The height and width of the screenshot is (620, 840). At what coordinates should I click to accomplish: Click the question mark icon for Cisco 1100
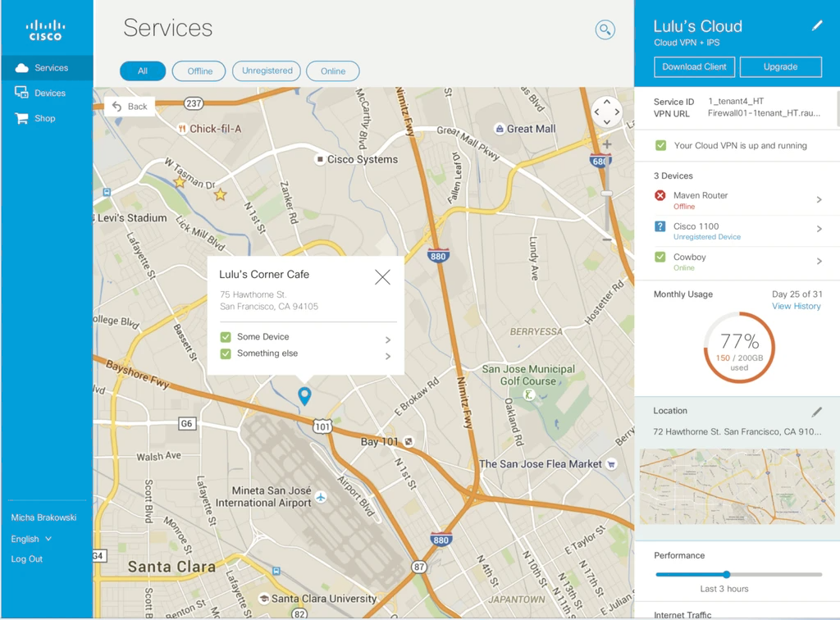pos(660,226)
